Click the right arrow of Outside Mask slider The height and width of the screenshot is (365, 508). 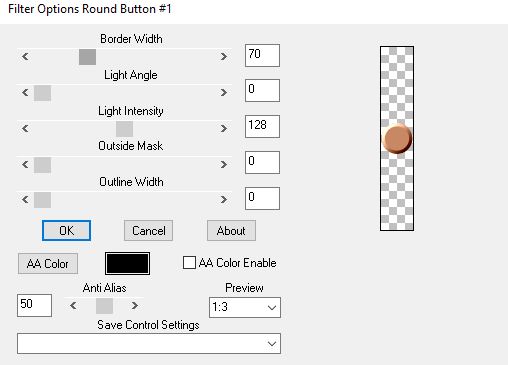point(224,164)
